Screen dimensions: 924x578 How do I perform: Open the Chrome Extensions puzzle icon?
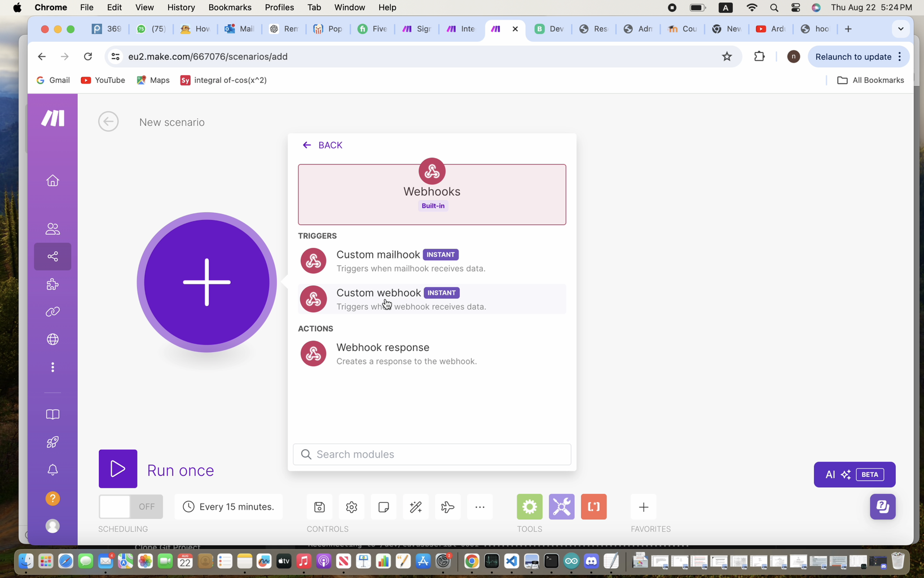point(759,56)
